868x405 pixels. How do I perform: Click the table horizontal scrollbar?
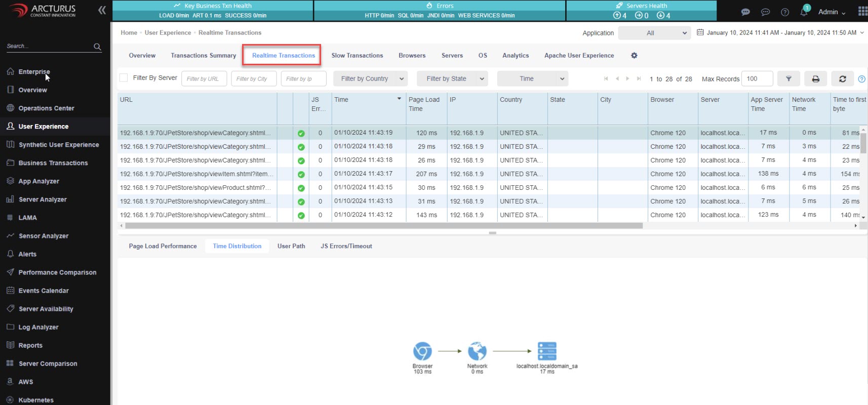384,226
